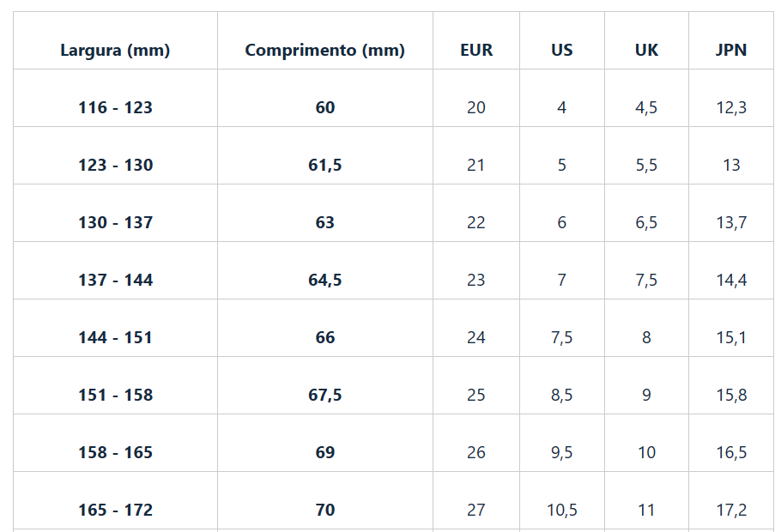Click the UK column header
The width and height of the screenshot is (775, 532).
point(646,50)
